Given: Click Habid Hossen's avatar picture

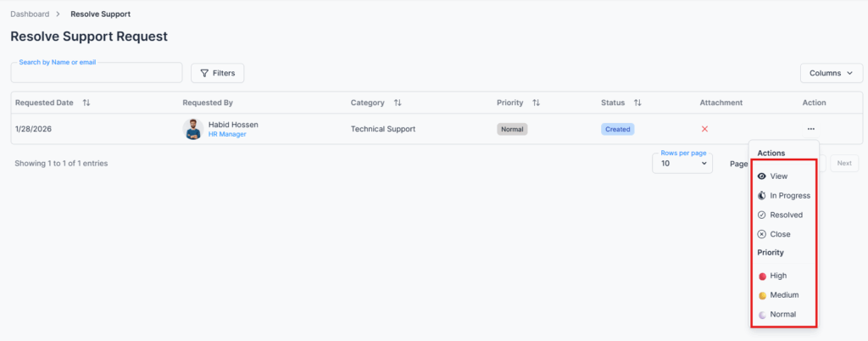Looking at the screenshot, I should click(x=193, y=129).
